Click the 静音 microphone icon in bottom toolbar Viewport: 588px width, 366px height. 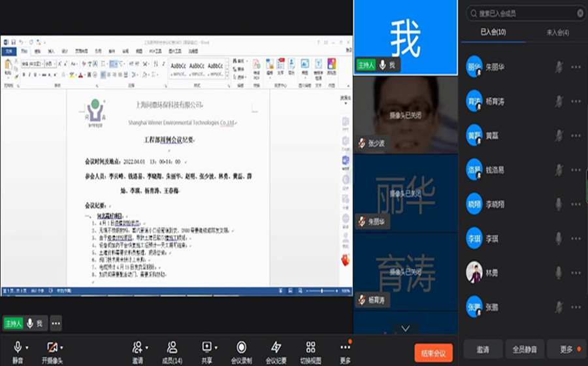[18, 347]
